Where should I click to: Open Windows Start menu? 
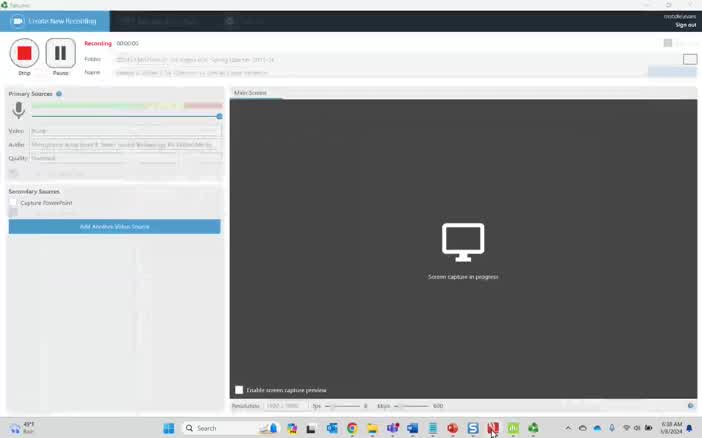[168, 428]
